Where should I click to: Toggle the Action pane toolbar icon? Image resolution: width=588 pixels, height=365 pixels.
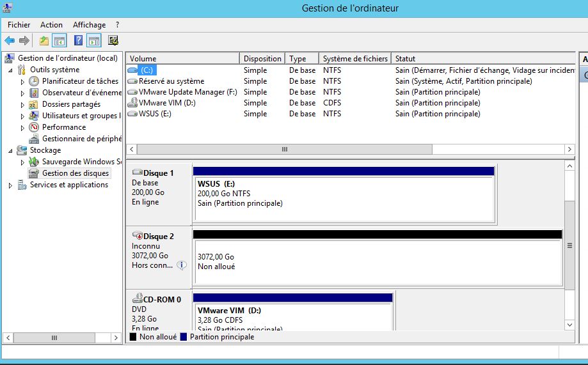point(94,40)
